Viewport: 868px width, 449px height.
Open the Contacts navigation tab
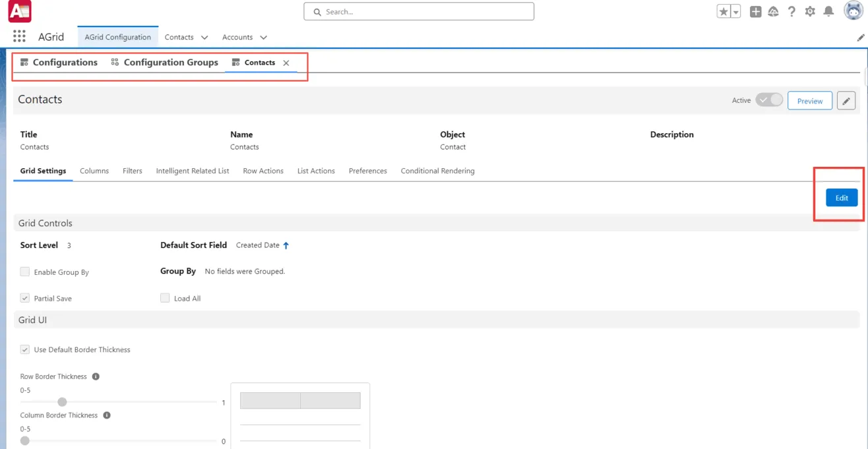pyautogui.click(x=179, y=38)
